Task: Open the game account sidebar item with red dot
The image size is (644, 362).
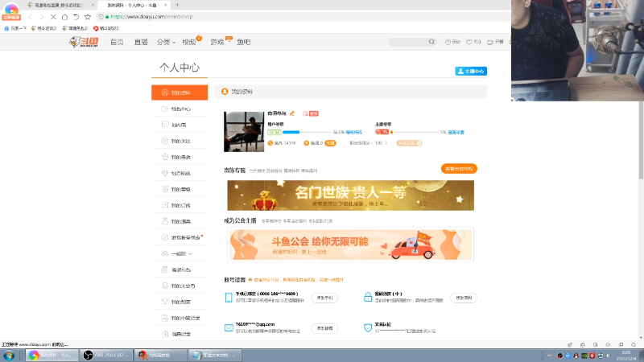Action: click(x=180, y=237)
